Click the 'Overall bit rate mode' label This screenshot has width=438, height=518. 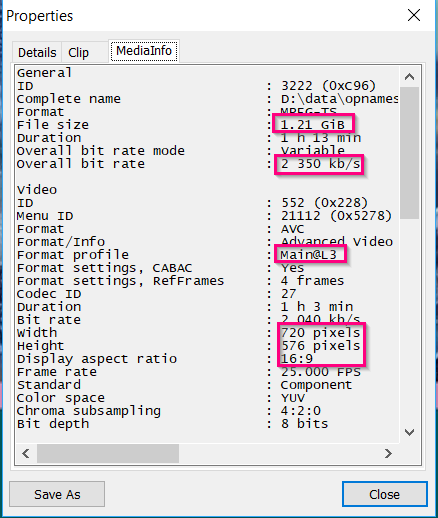pyautogui.click(x=100, y=151)
